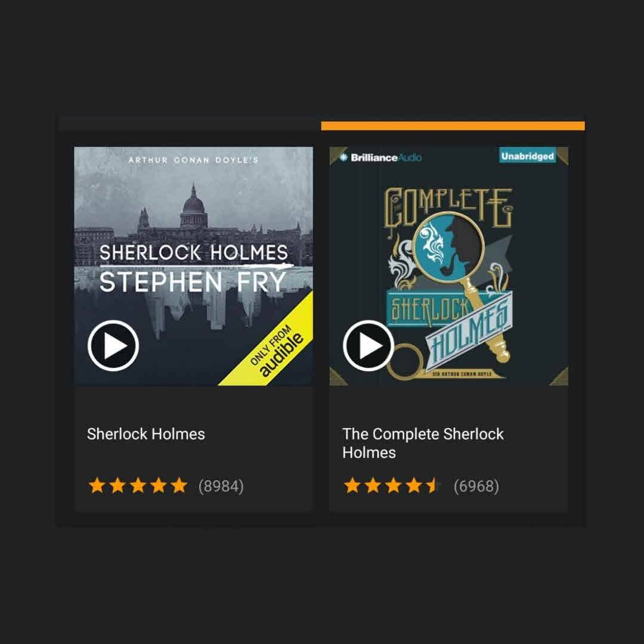644x644 pixels.
Task: Open The Complete Sherlock Holmes cover art
Action: coord(449,266)
